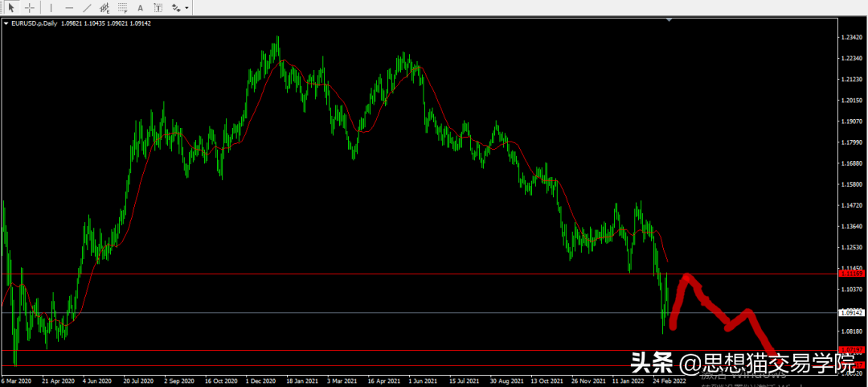Pick the Draw Horizontal Line tool

click(68, 8)
